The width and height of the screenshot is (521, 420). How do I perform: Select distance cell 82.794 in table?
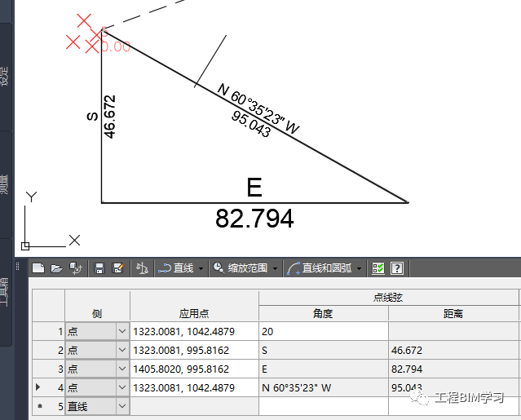(x=453, y=369)
